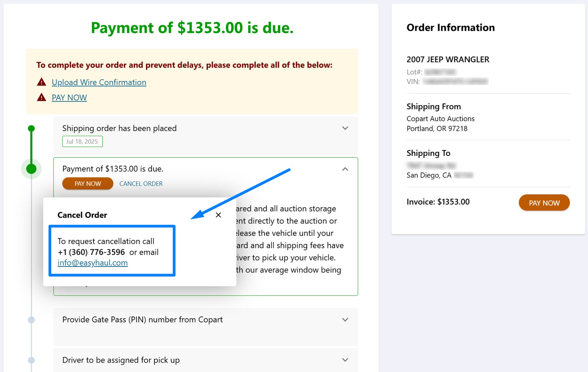Close the Cancel Order popup
The height and width of the screenshot is (372, 588).
click(x=218, y=215)
